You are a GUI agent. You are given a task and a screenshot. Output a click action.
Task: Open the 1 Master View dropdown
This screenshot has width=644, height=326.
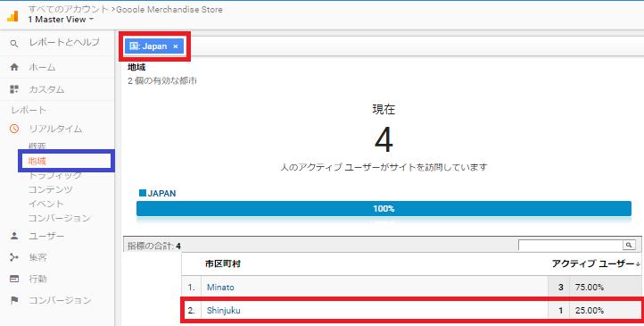[x=61, y=20]
